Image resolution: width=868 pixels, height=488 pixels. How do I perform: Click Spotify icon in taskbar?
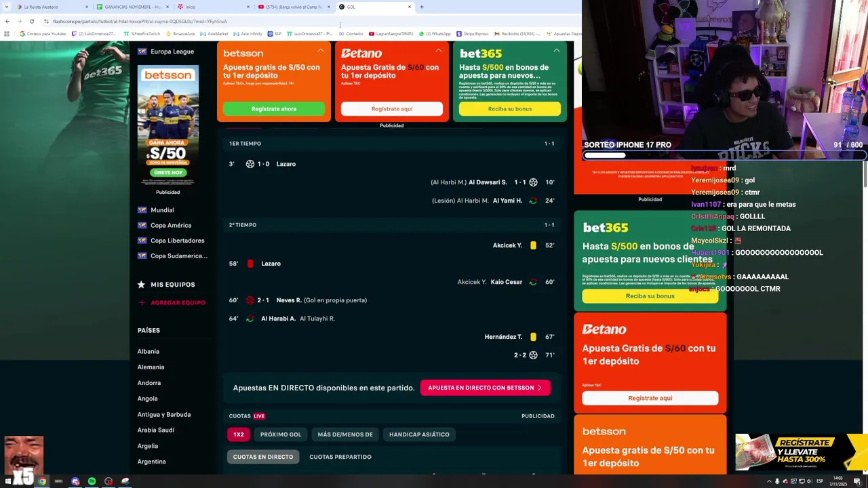(x=92, y=481)
